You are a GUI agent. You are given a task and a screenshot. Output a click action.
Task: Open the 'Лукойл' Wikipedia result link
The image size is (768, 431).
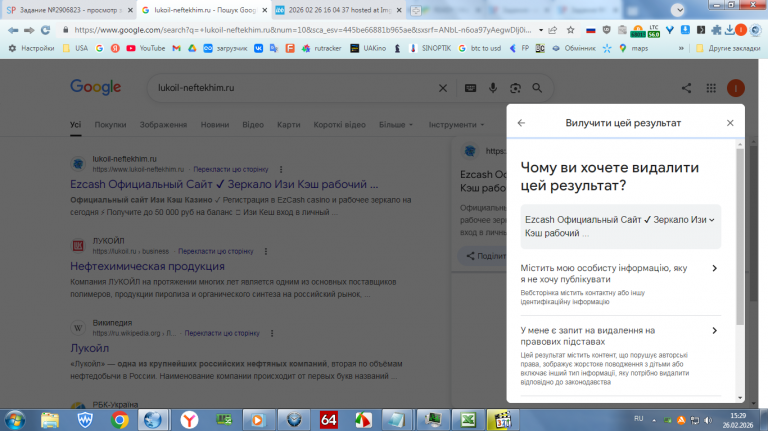89,348
